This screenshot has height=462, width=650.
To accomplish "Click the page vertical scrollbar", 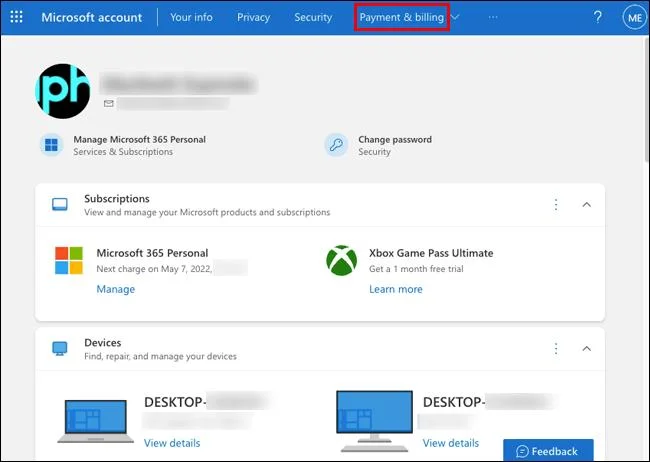I will 647,100.
